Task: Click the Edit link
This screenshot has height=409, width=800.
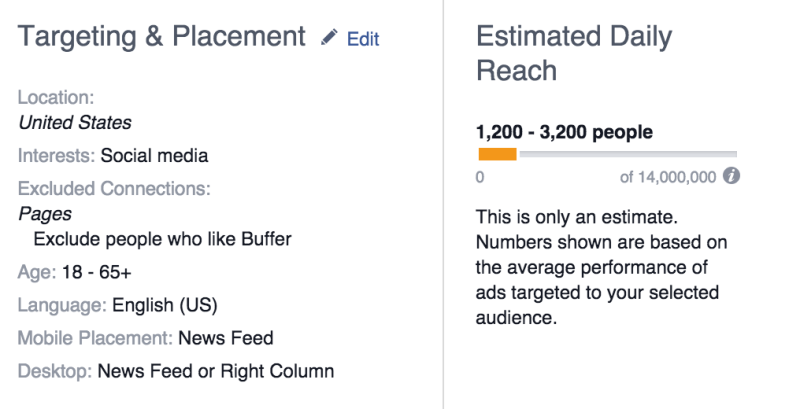Action: tap(363, 39)
